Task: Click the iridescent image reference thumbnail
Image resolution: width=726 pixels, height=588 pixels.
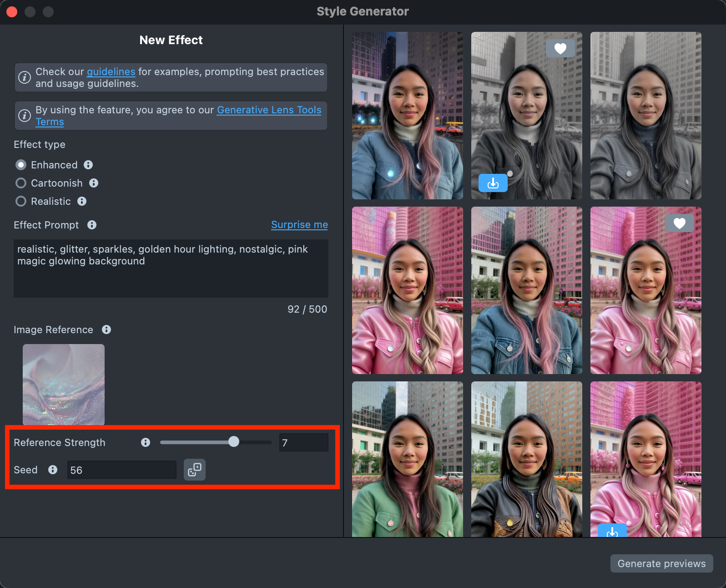Action: click(64, 384)
